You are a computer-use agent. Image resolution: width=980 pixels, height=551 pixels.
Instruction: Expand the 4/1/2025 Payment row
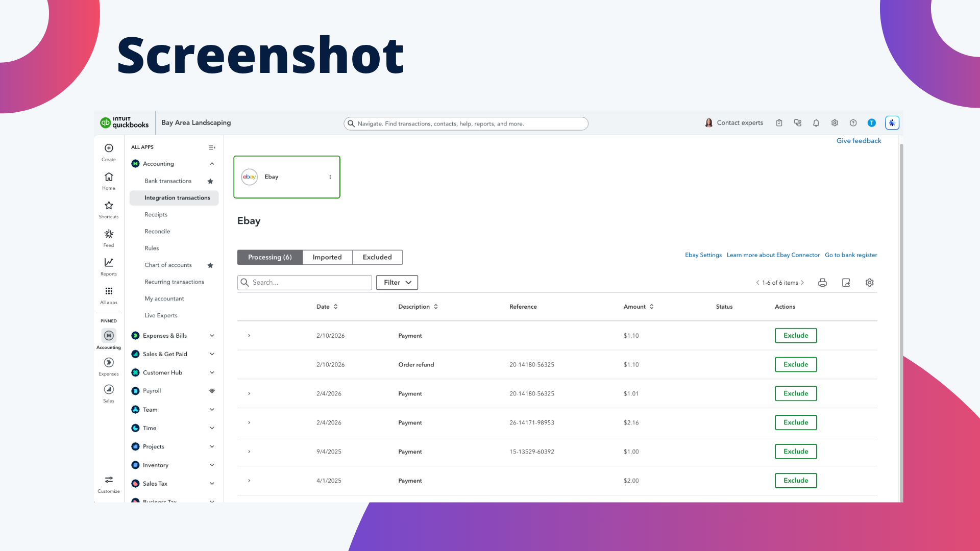click(x=249, y=481)
